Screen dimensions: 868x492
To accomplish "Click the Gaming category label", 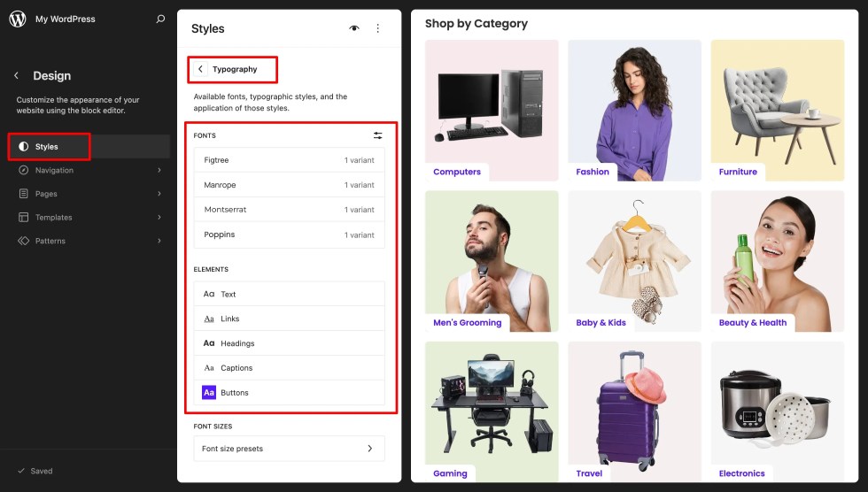I will coord(450,473).
